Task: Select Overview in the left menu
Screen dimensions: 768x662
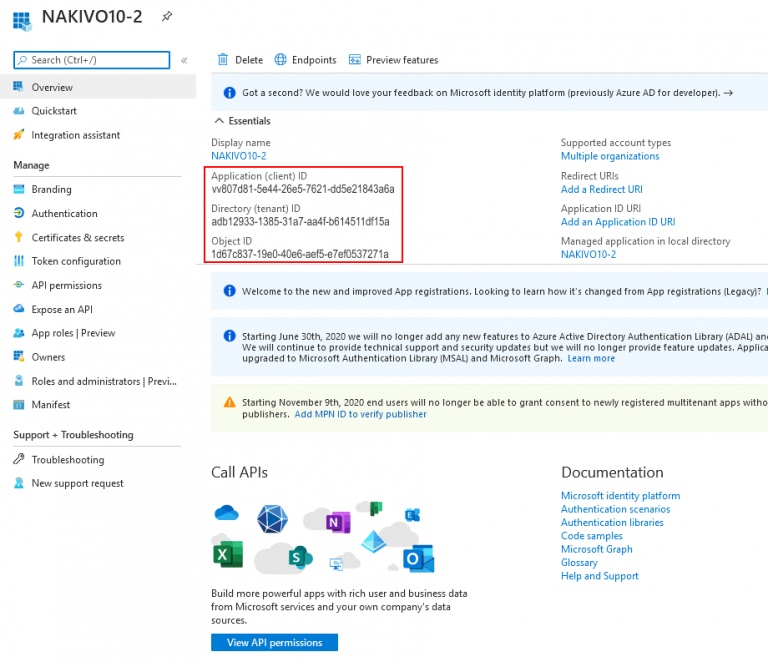Action: [51, 87]
